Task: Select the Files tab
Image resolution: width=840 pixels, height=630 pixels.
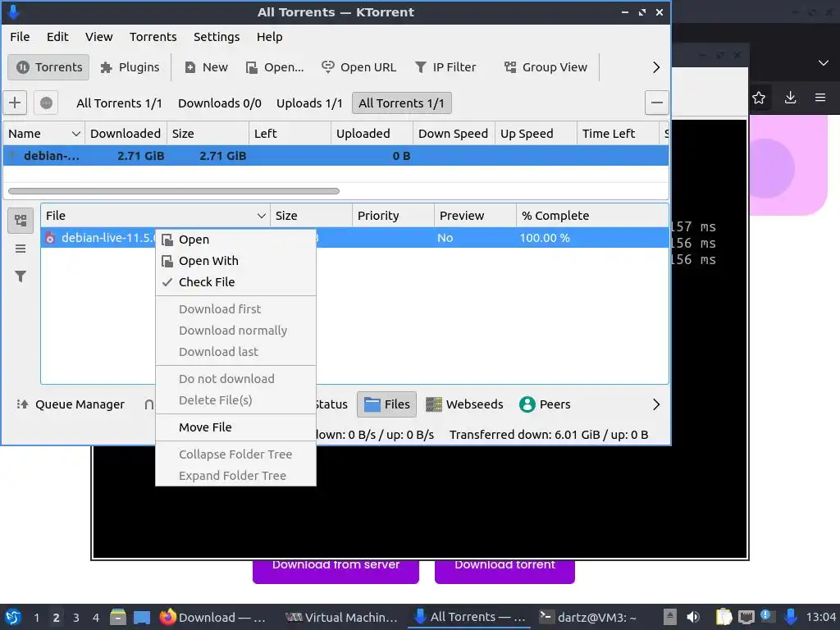Action: pyautogui.click(x=387, y=404)
